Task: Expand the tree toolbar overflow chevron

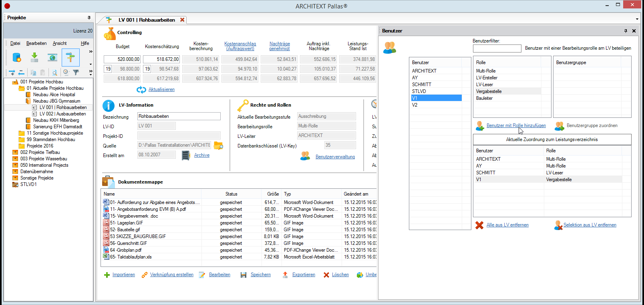Action: click(91, 71)
